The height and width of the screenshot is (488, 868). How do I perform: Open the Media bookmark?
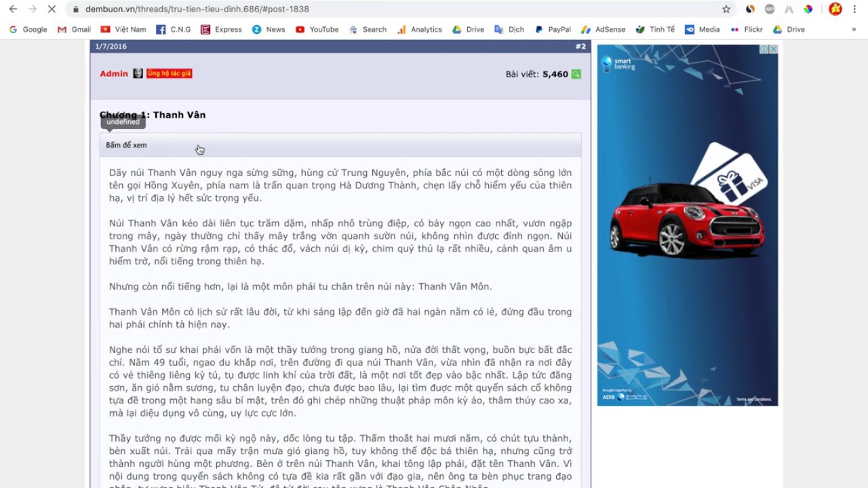(703, 30)
